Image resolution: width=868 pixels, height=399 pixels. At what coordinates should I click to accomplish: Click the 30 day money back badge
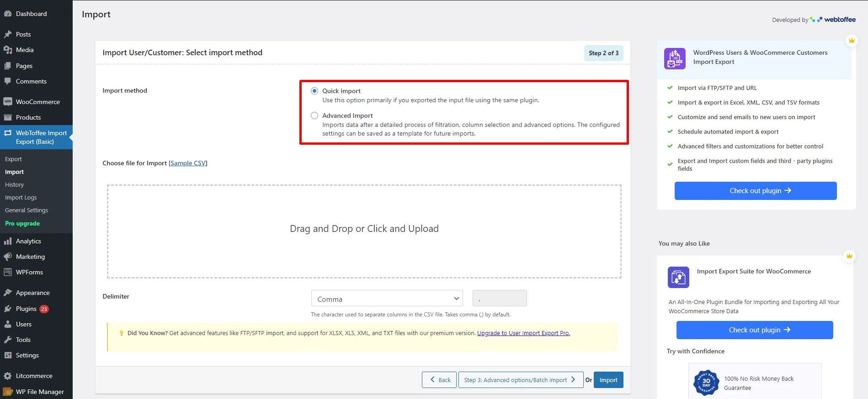coord(706,383)
